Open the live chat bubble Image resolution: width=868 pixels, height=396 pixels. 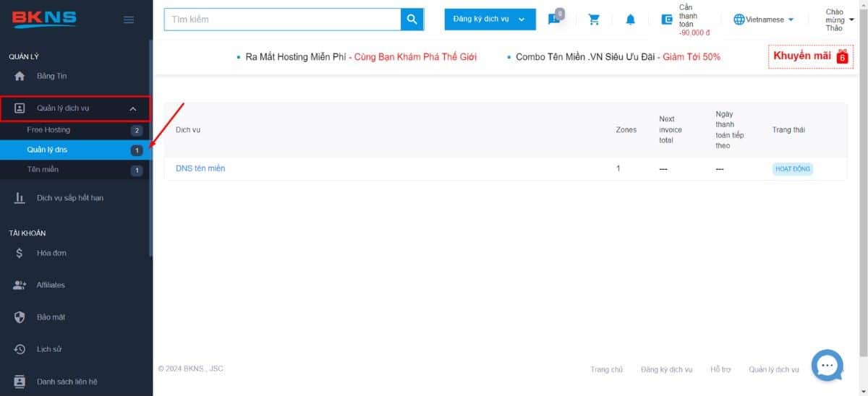click(x=827, y=366)
